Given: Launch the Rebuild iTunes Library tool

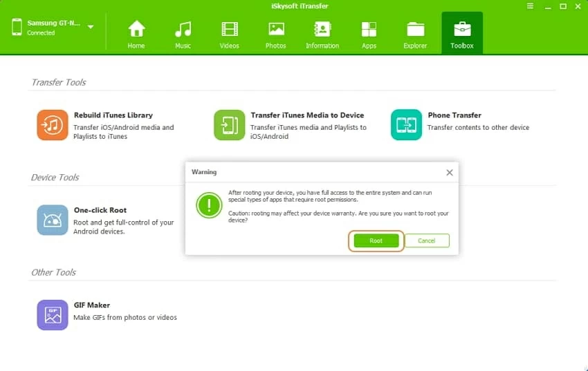Looking at the screenshot, I should tap(53, 125).
